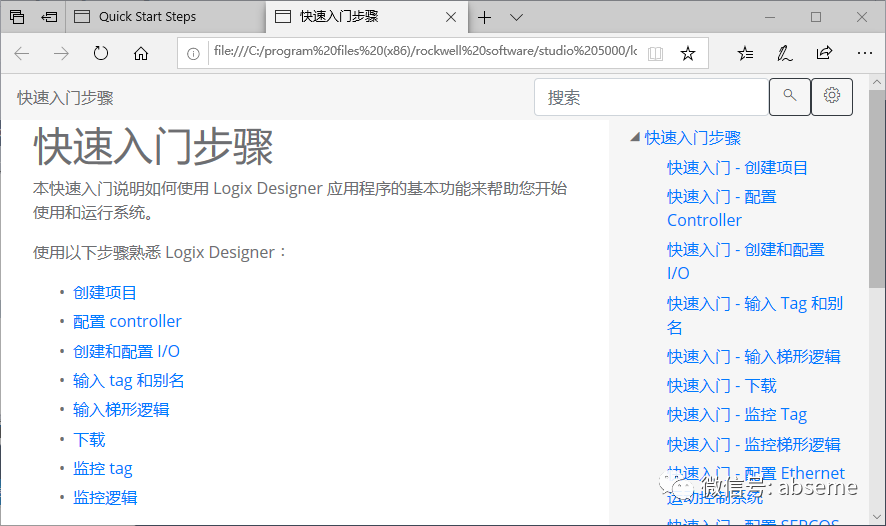The image size is (886, 526).
Task: Open 快速入门 - 创建和配置 I/O in contents
Action: [x=745, y=261]
